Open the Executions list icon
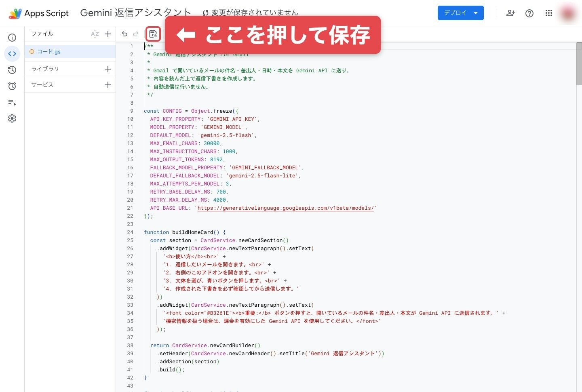The width and height of the screenshot is (582, 392). (x=12, y=102)
